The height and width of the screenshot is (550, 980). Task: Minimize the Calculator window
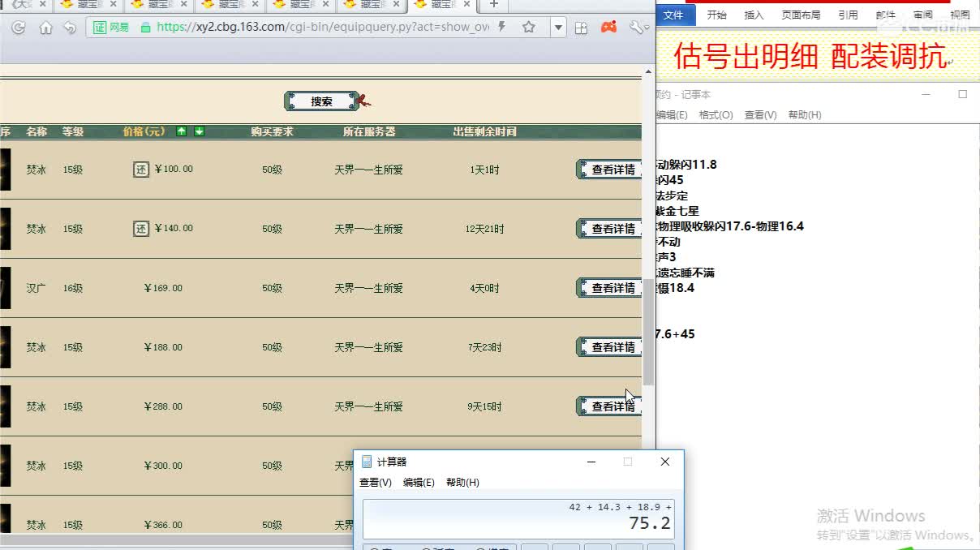591,462
